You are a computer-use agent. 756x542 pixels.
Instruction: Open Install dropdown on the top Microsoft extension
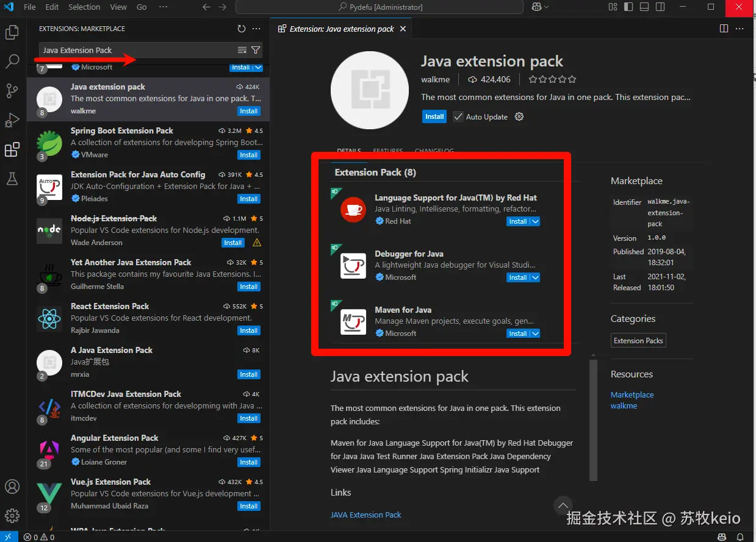click(258, 67)
